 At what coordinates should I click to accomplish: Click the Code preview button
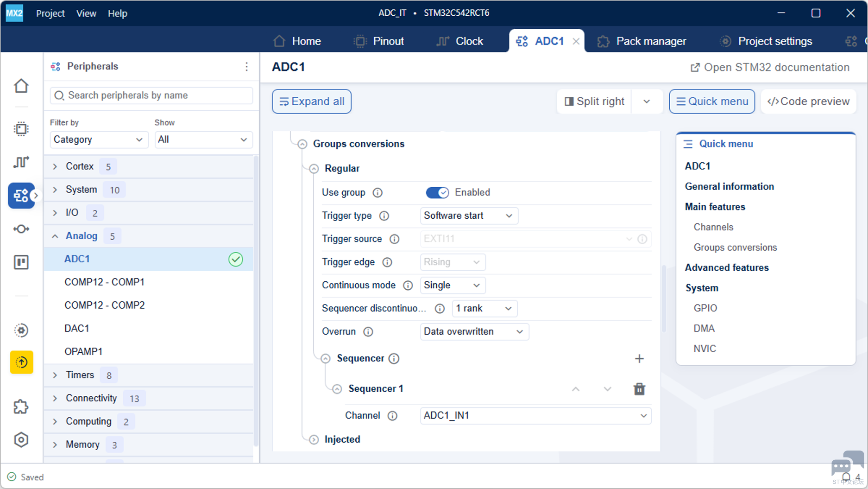pos(808,102)
